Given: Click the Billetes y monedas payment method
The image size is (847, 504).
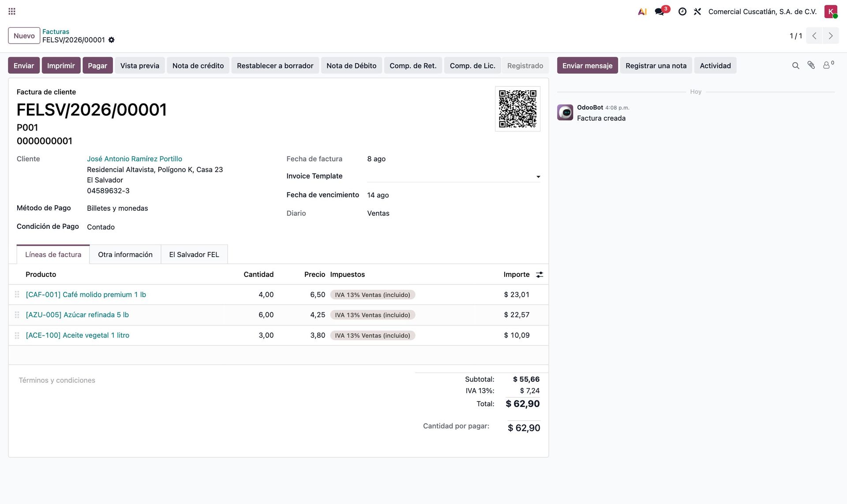Looking at the screenshot, I should click(x=117, y=208).
